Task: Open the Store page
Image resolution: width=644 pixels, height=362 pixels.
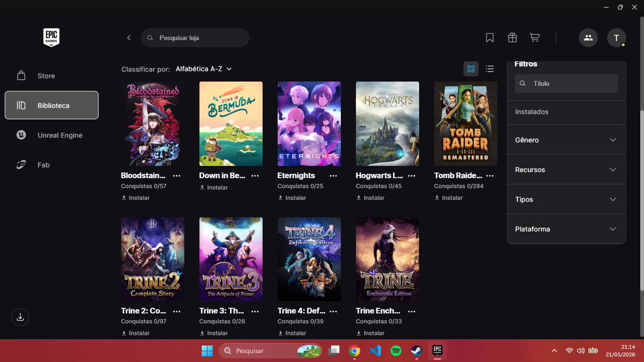Action: [x=52, y=76]
